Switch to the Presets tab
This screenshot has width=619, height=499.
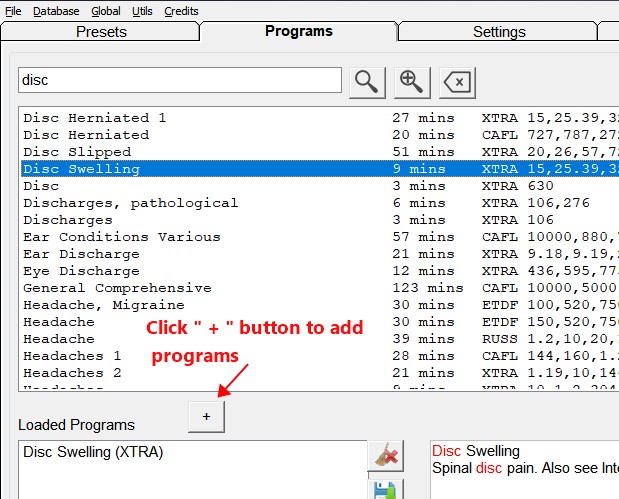(x=101, y=32)
